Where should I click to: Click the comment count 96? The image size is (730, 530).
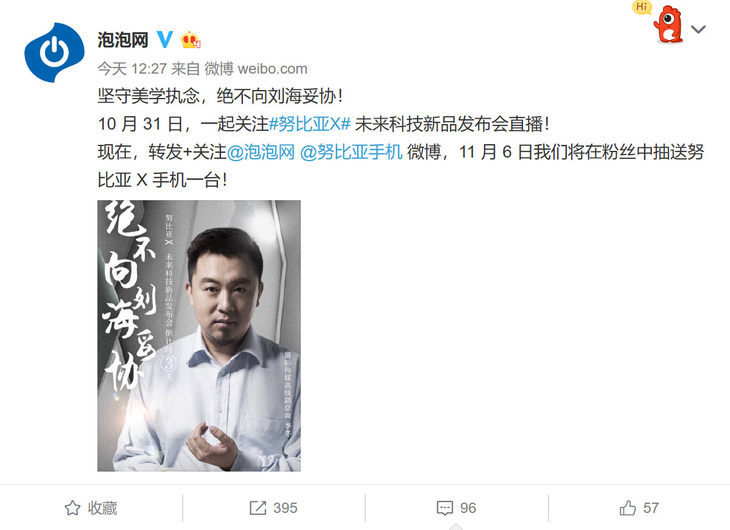(x=468, y=508)
